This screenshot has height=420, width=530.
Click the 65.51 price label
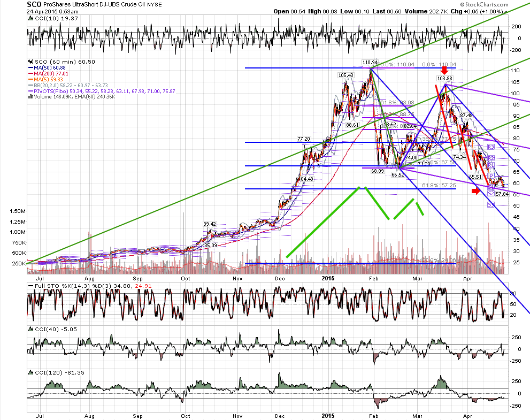pos(475,177)
